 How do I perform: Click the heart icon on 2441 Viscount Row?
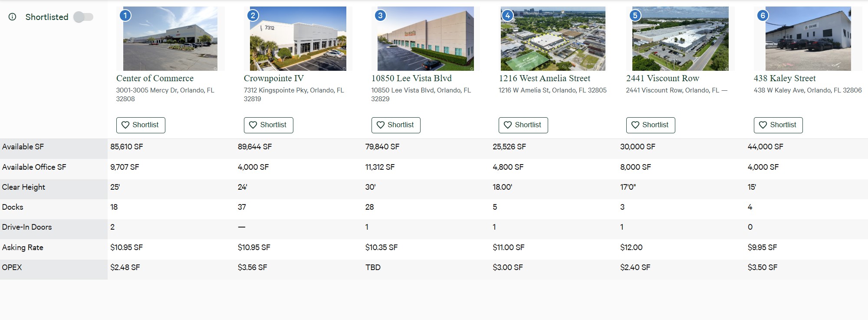[x=635, y=125]
